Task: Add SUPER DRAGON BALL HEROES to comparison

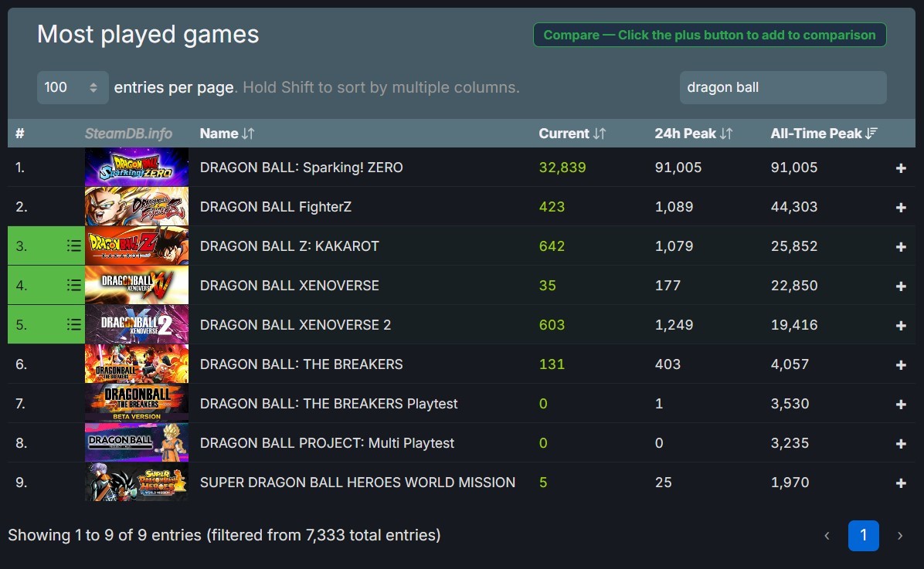Action: [900, 483]
